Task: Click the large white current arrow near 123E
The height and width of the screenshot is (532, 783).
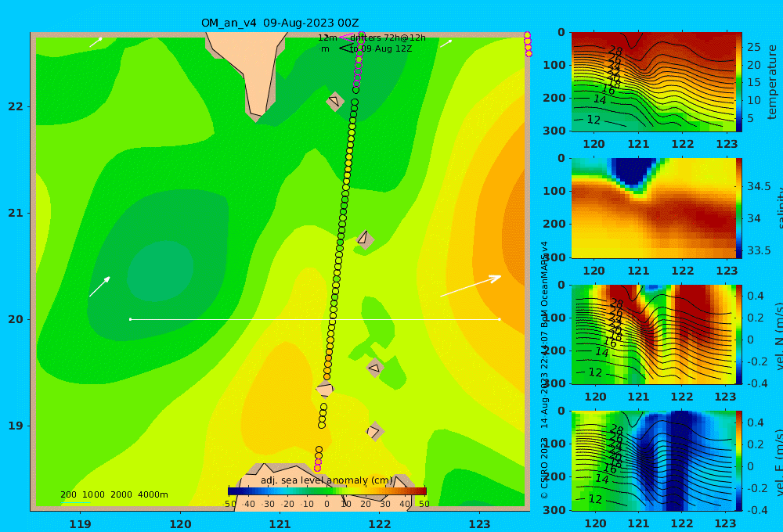Action: 471,286
